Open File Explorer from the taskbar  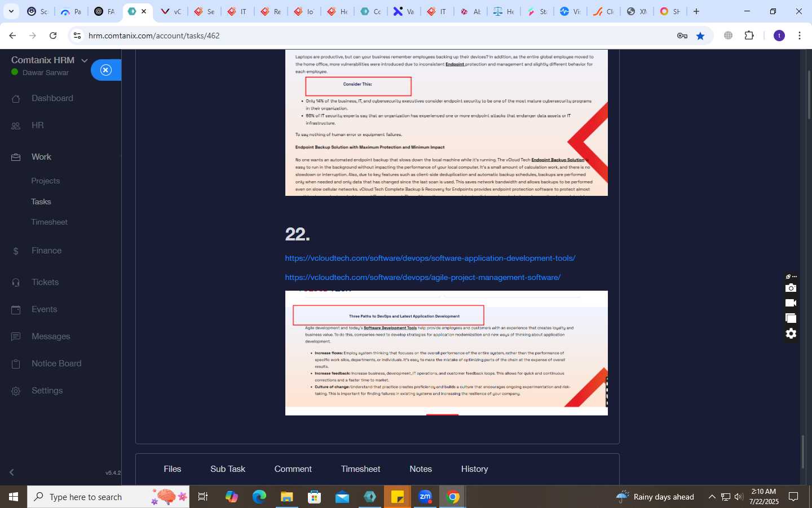coord(287,497)
